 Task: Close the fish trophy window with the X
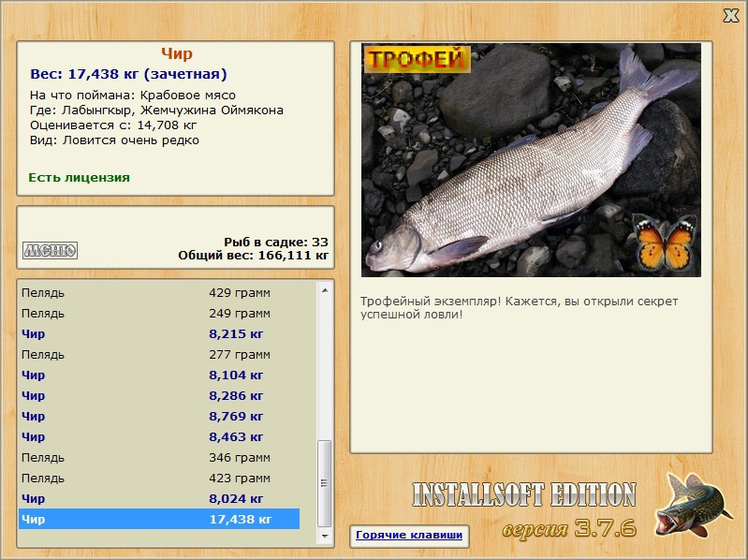(x=731, y=15)
